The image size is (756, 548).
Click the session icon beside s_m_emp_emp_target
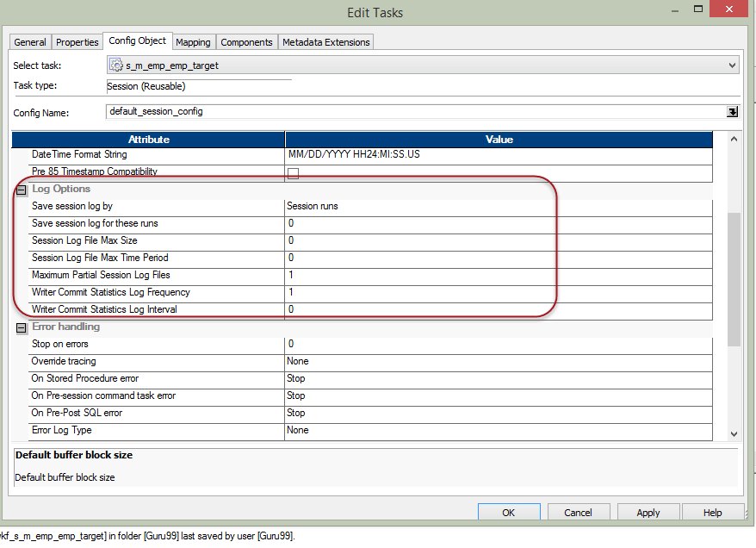tap(116, 65)
